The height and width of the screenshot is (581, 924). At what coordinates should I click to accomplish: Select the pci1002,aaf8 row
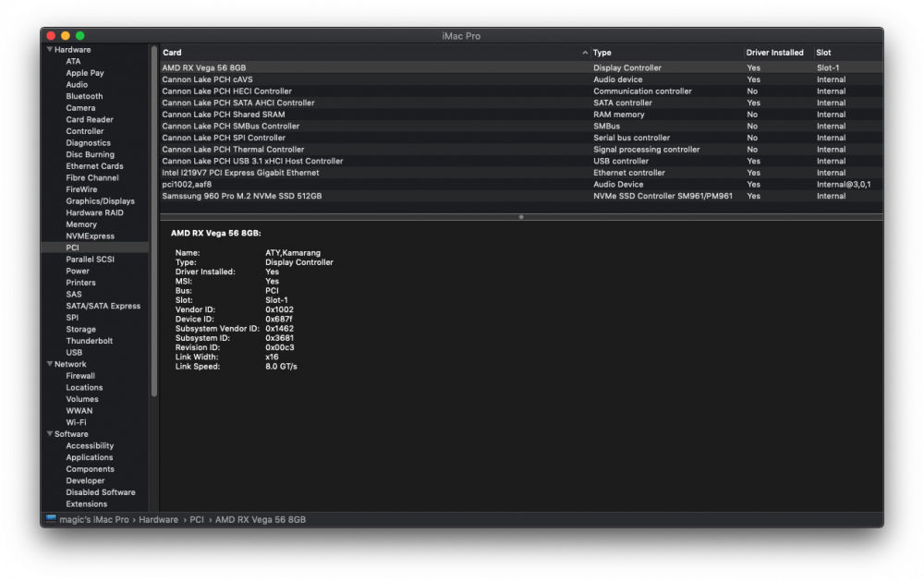[x=521, y=185]
